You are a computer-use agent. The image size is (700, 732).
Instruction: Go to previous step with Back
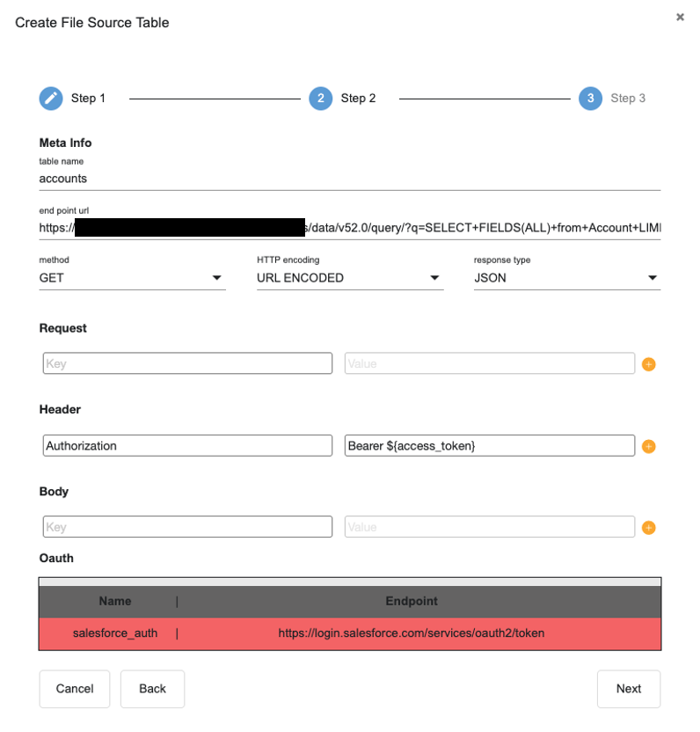click(152, 689)
